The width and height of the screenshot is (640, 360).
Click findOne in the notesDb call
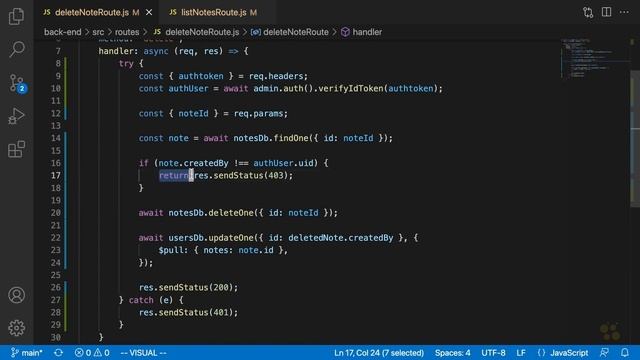291,138
